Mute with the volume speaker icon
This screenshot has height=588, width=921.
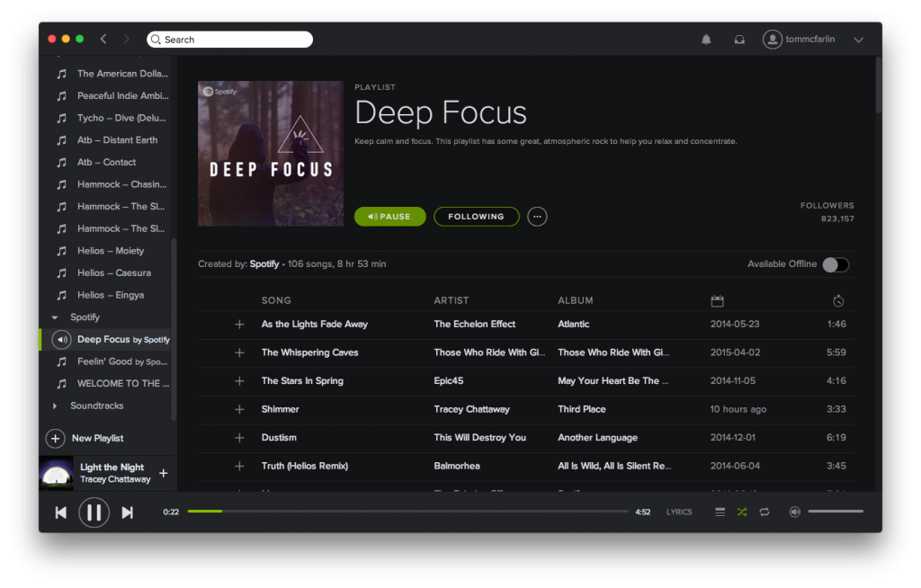[795, 512]
